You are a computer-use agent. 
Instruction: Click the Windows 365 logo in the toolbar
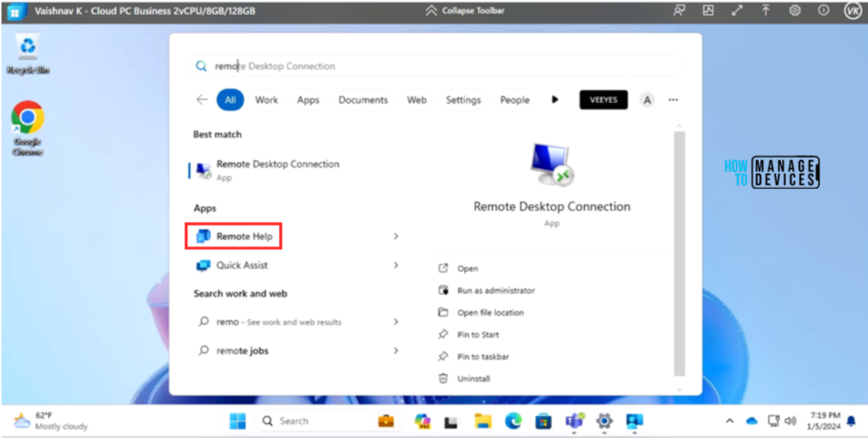(x=16, y=11)
